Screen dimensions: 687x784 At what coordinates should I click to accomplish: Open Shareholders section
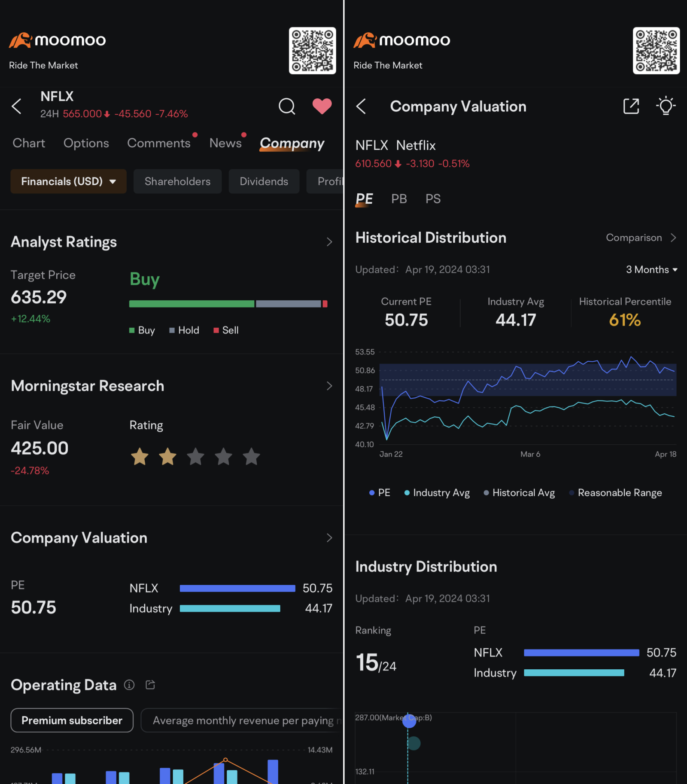point(177,181)
